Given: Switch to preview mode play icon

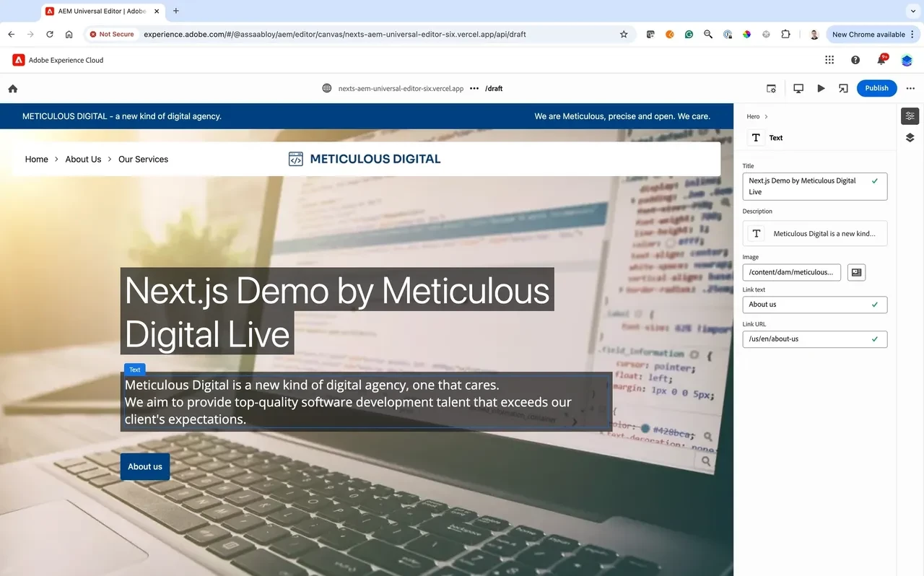Looking at the screenshot, I should tap(821, 88).
